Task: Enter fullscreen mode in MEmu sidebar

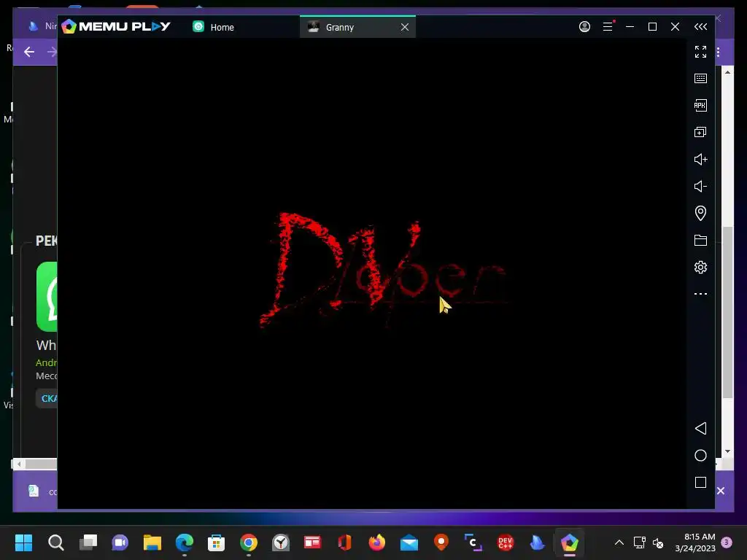Action: coord(700,52)
